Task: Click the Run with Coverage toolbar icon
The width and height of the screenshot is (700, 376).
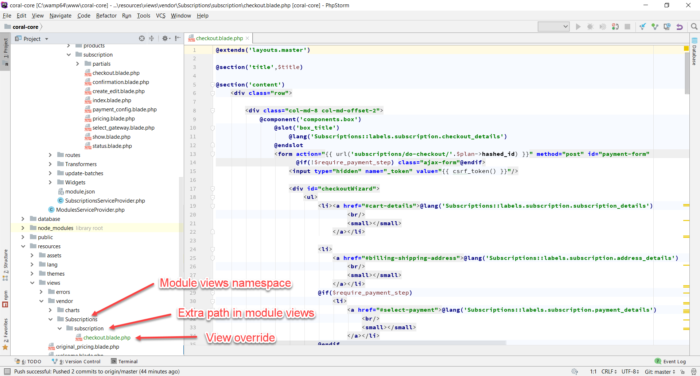Action: [602, 27]
